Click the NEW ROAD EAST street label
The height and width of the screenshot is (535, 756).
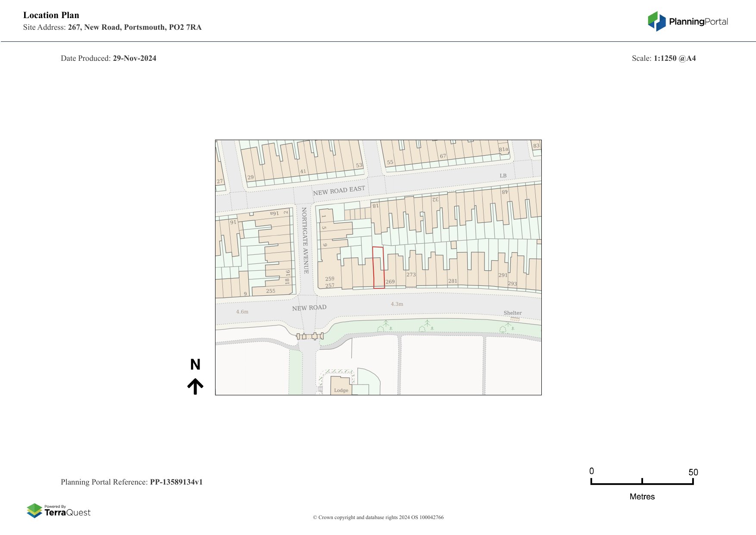coord(339,191)
